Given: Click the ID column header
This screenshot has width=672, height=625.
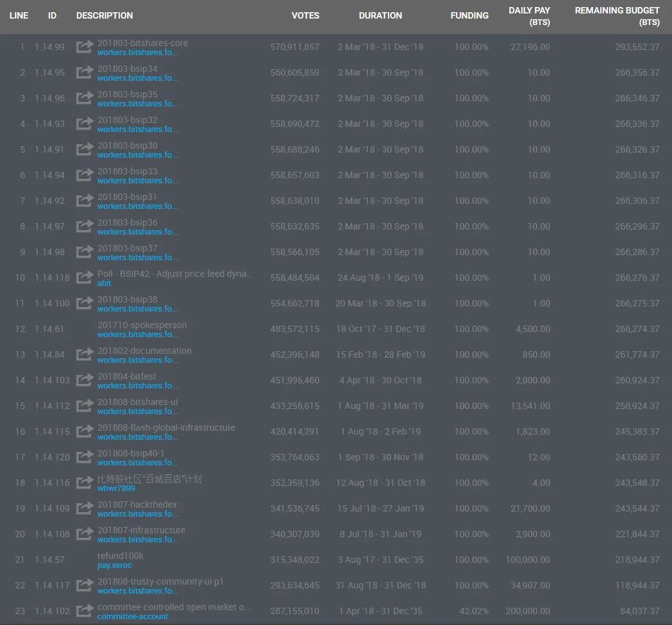Looking at the screenshot, I should click(53, 15).
